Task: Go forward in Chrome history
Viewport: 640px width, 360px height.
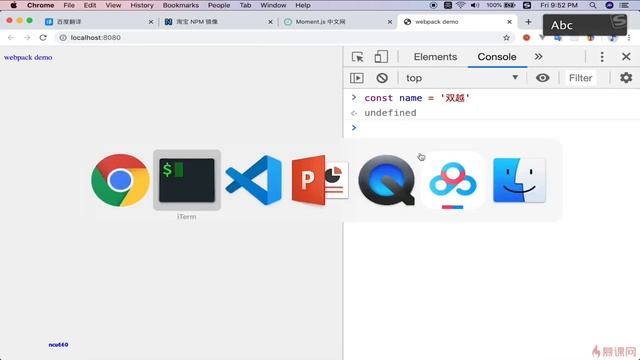Action: pos(27,38)
